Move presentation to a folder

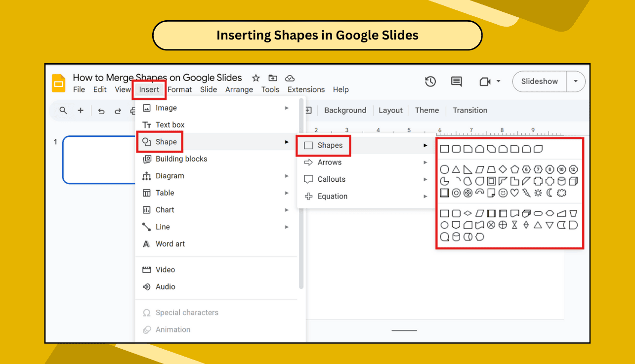(272, 78)
